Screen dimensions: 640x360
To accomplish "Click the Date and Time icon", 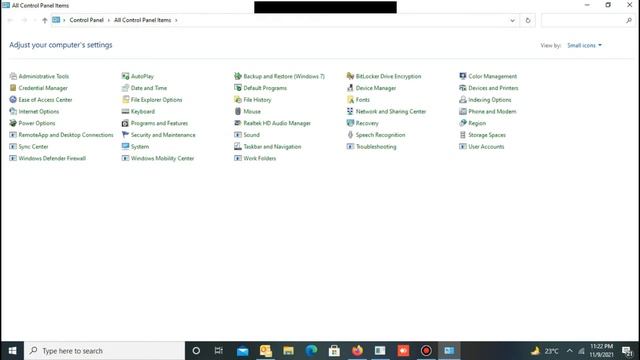I will (x=125, y=88).
